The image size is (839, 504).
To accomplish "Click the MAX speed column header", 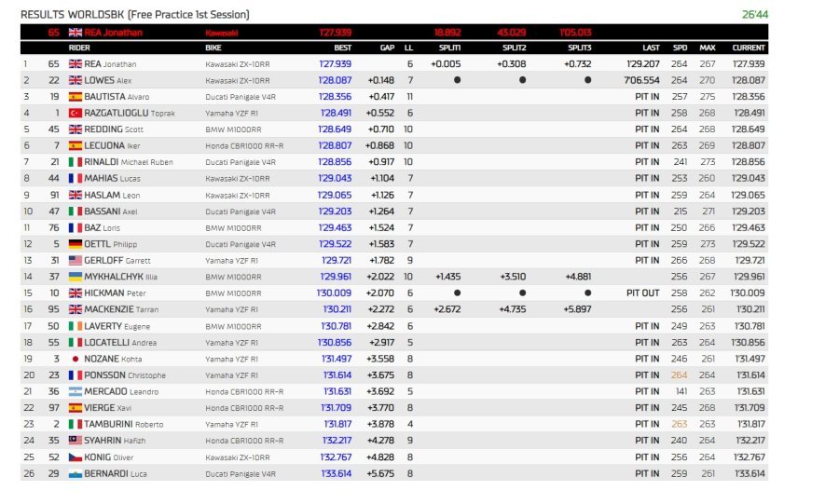I will point(707,48).
